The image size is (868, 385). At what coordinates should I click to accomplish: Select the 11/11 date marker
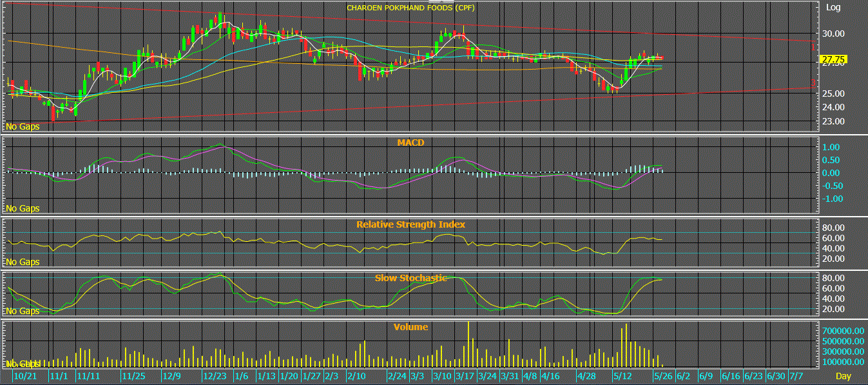click(x=89, y=376)
